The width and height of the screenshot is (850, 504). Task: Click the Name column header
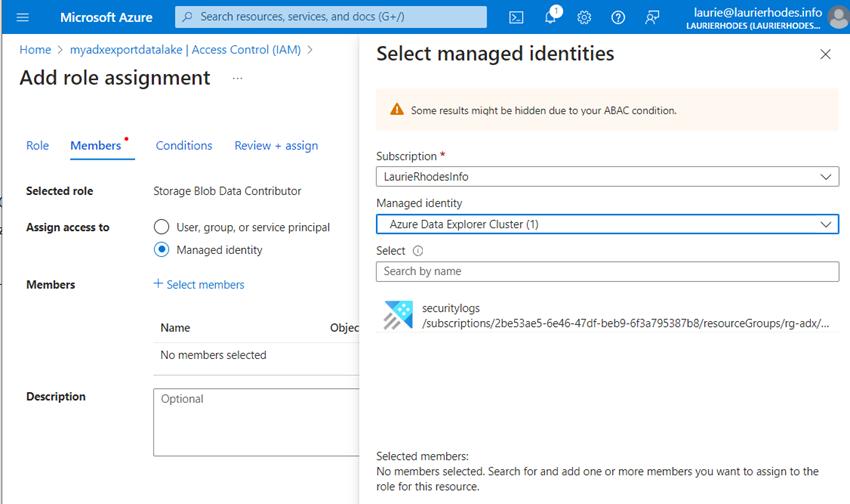(x=175, y=328)
